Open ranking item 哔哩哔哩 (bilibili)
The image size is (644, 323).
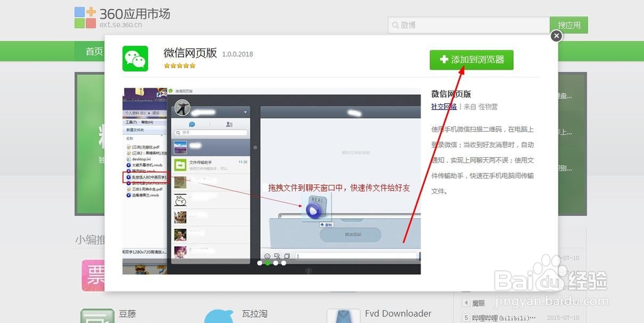pyautogui.click(x=504, y=318)
